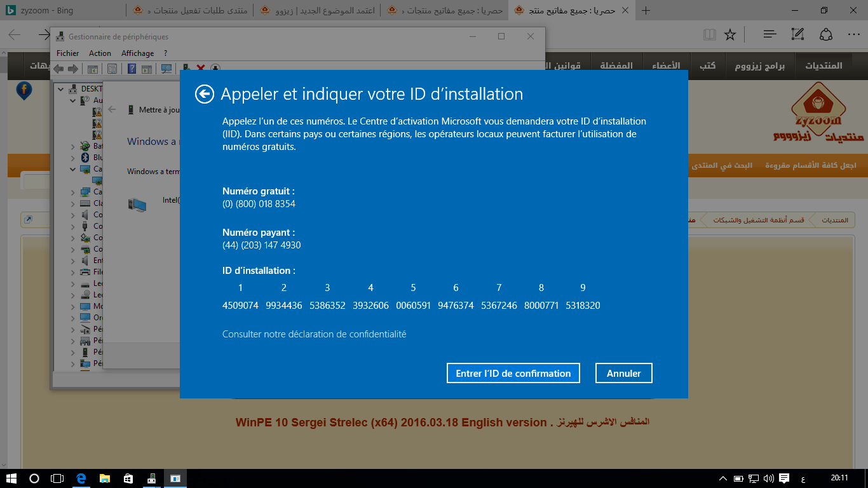868x488 pixels.
Task: Open Fichier menu in Gestionnaire de périphériques
Action: click(x=68, y=53)
